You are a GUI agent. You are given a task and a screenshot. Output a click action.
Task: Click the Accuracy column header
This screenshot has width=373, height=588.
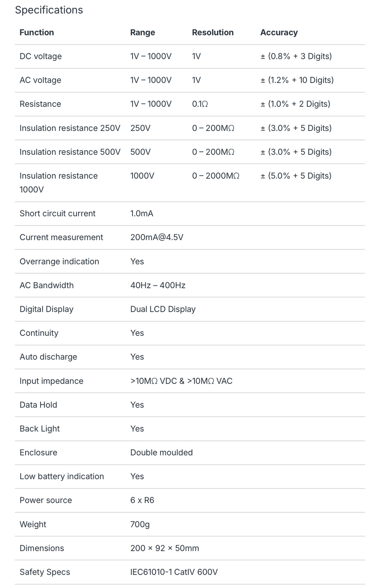279,32
